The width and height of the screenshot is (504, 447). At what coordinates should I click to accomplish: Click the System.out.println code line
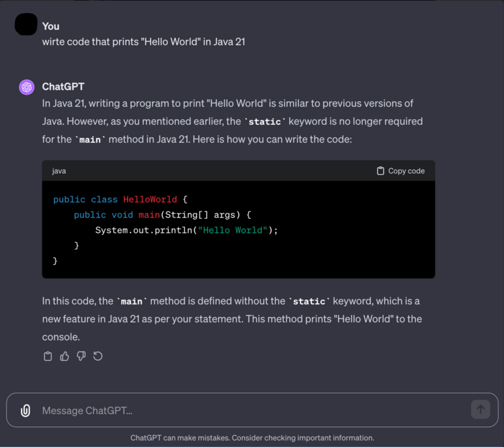(x=186, y=230)
